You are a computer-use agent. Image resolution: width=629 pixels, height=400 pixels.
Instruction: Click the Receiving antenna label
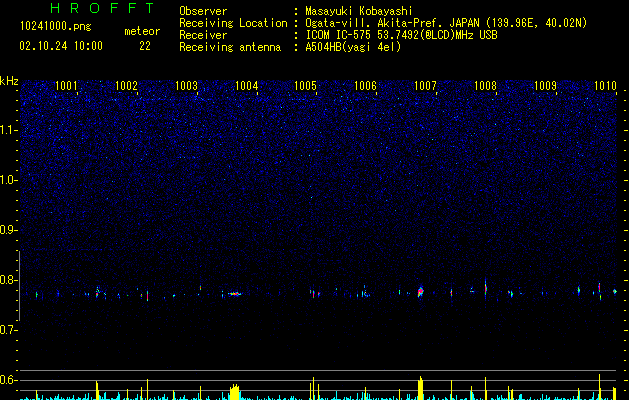coord(230,47)
